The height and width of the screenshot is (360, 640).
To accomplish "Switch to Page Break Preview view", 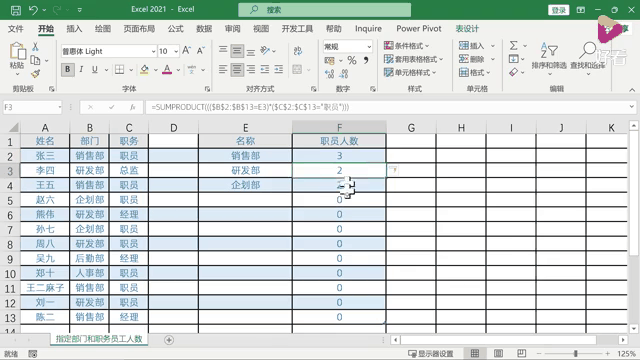I will [x=522, y=353].
